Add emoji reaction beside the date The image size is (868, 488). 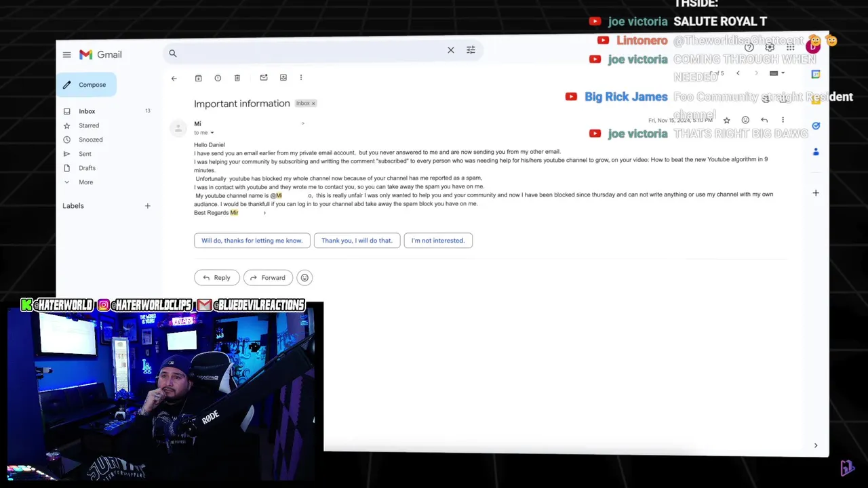(745, 120)
